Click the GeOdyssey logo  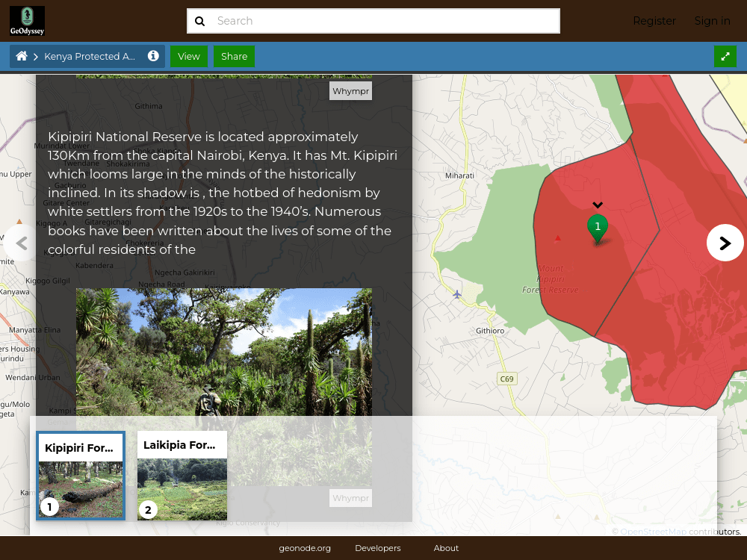(x=27, y=21)
